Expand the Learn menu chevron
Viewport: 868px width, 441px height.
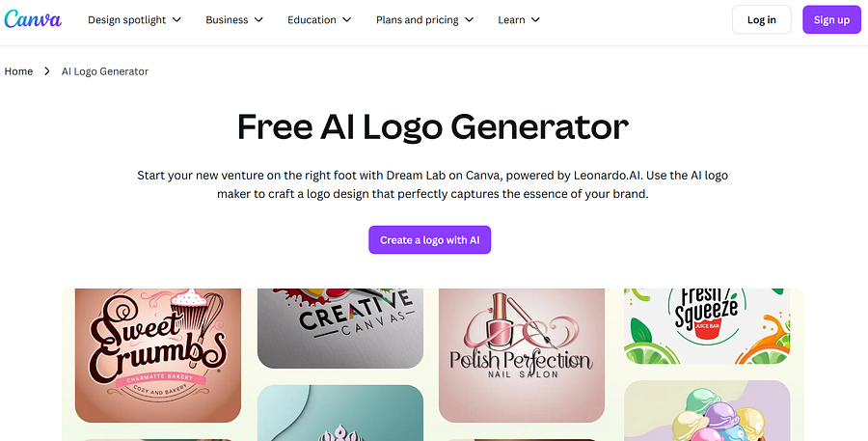535,20
